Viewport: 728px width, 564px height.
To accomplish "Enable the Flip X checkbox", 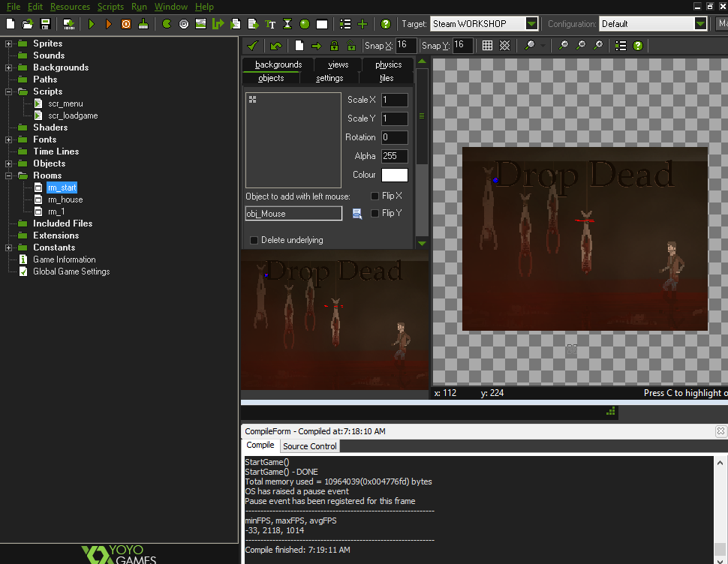I will [x=375, y=196].
